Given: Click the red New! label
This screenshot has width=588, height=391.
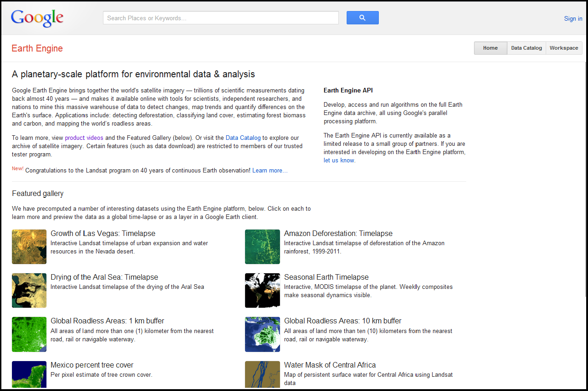Looking at the screenshot, I should tap(17, 169).
